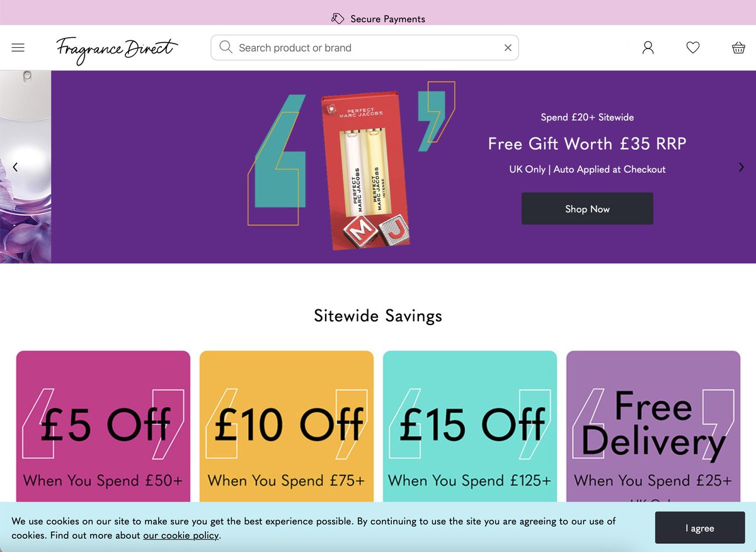Screen dimensions: 756x552
Task: Open the £10 Off yellow offer tile
Action: point(287,427)
